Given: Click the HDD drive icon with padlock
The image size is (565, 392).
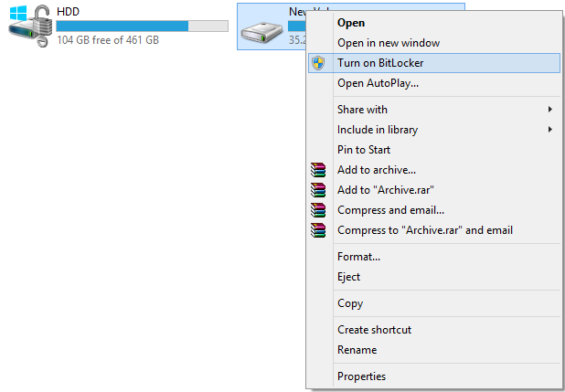Looking at the screenshot, I should tap(28, 26).
